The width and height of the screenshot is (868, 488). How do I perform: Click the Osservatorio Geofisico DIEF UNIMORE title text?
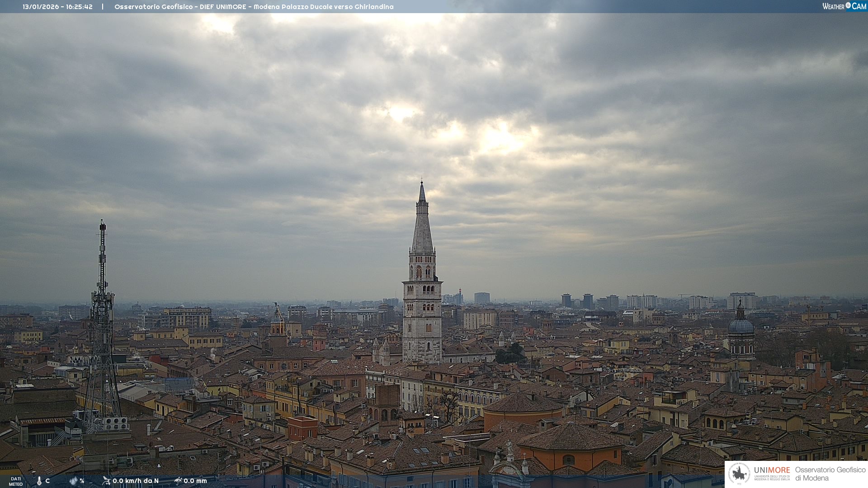254,7
